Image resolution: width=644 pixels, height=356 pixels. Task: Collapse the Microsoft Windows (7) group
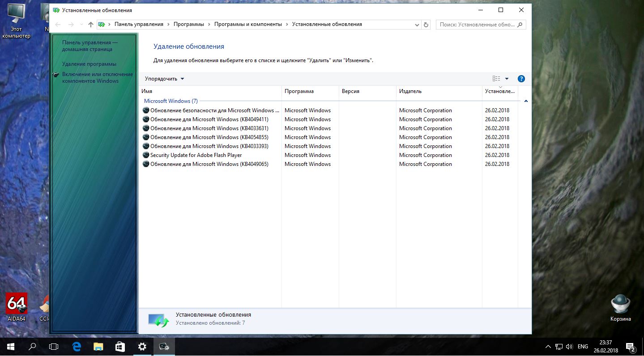(526, 101)
